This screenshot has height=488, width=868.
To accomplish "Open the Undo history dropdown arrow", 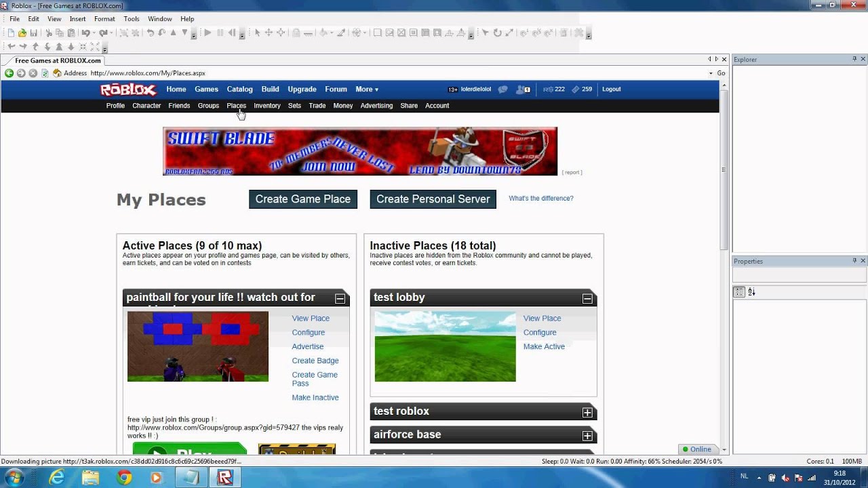I will pos(94,33).
